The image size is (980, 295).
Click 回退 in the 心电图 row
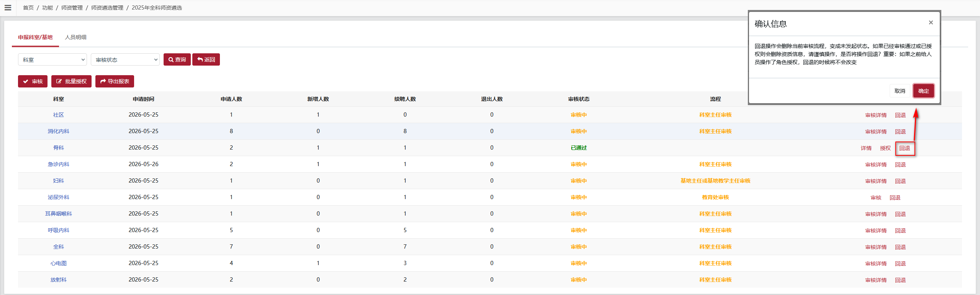[900, 264]
